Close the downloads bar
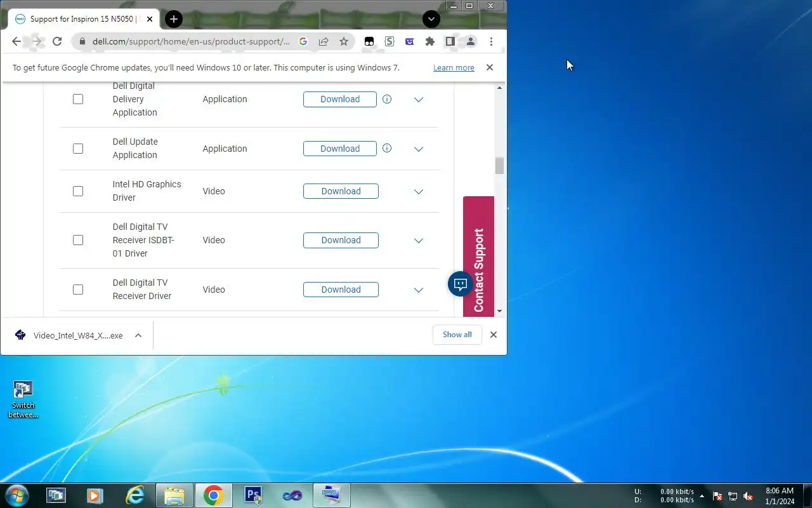 [494, 335]
